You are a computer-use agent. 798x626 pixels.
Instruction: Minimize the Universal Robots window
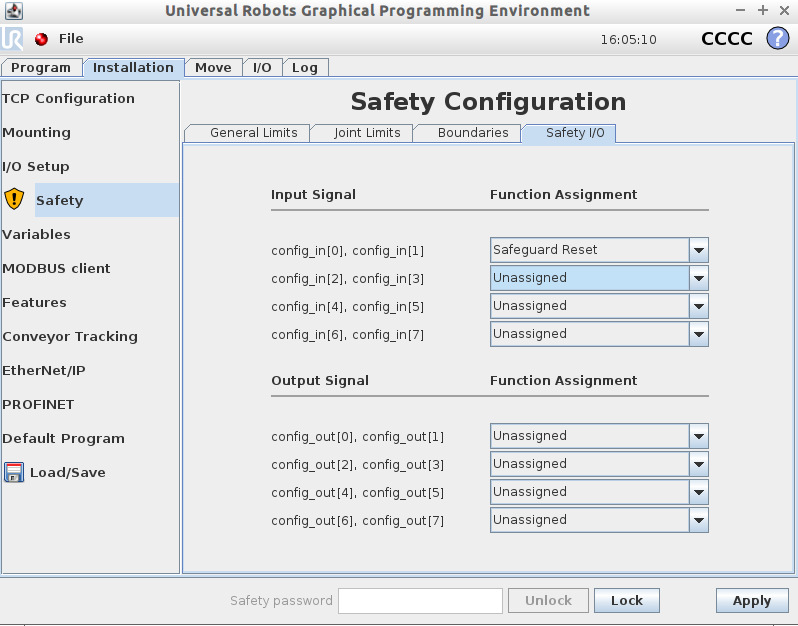pyautogui.click(x=740, y=10)
